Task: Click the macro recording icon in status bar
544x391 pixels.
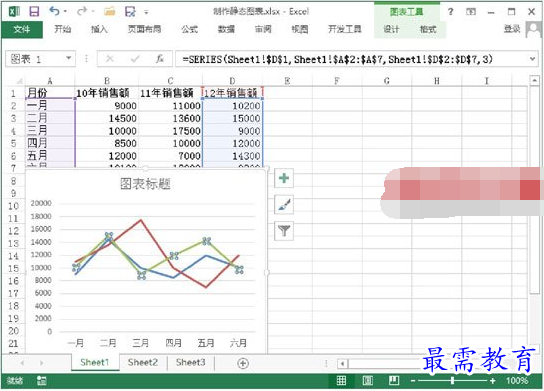Action: [x=42, y=381]
